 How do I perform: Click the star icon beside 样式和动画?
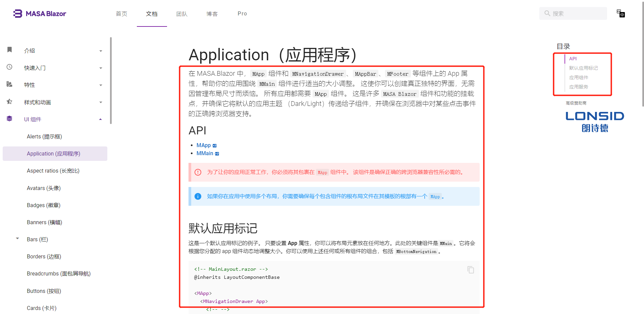click(9, 102)
